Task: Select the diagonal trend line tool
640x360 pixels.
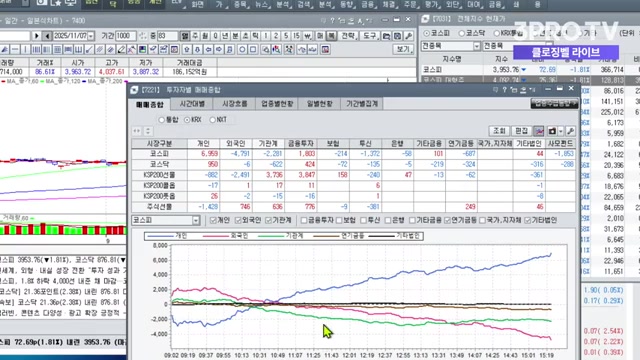Action: (89, 50)
